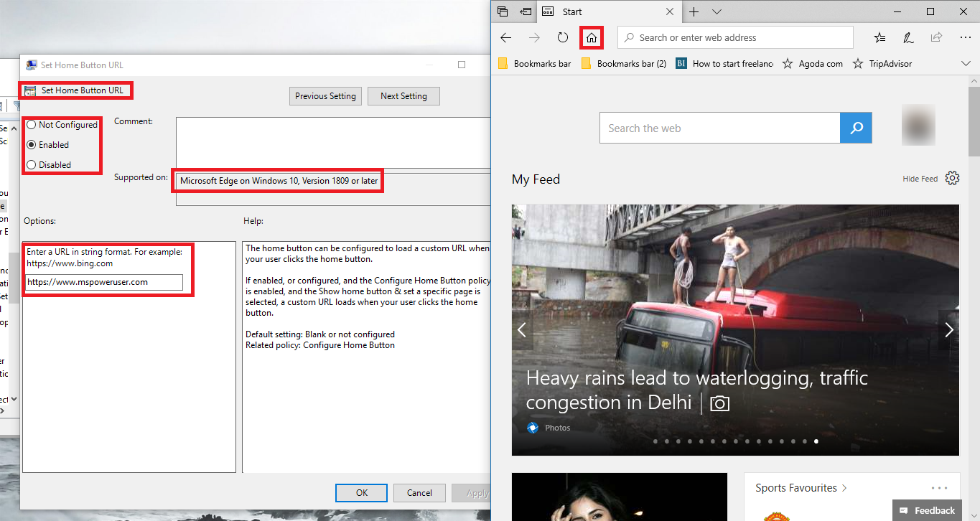
Task: Click the Start tab
Action: 608,11
